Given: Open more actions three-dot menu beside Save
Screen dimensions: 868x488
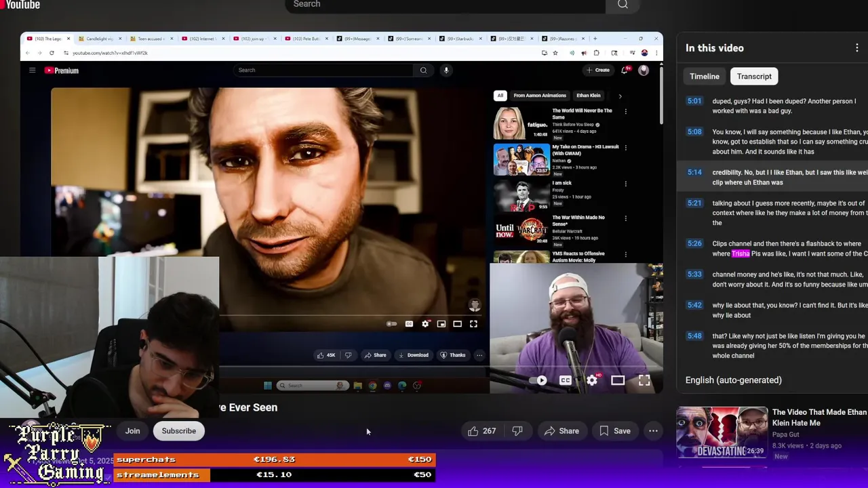Looking at the screenshot, I should [x=653, y=431].
